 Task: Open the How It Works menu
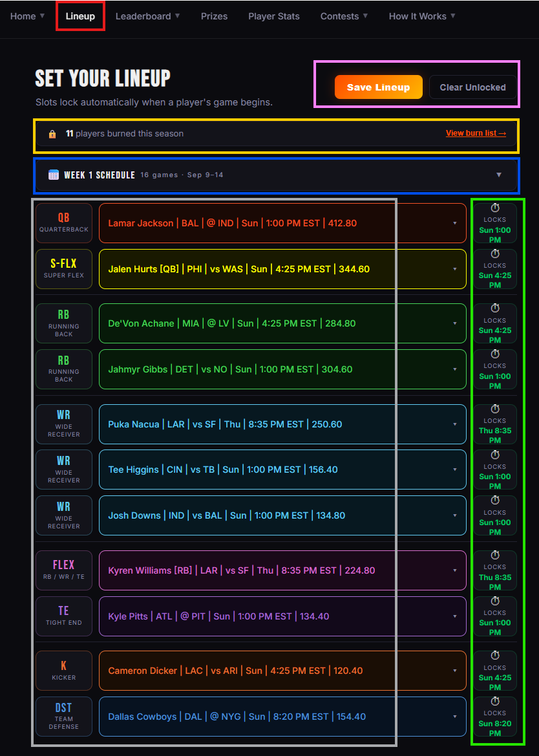422,16
